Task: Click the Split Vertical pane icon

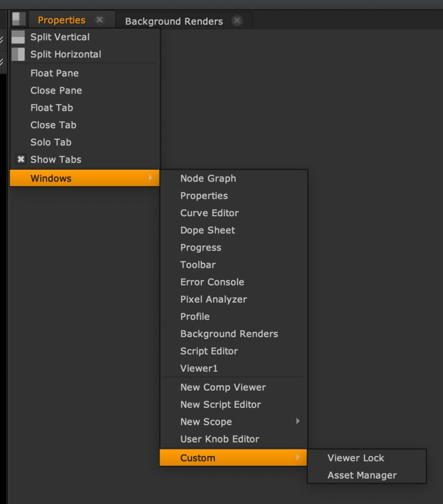Action: [18, 37]
